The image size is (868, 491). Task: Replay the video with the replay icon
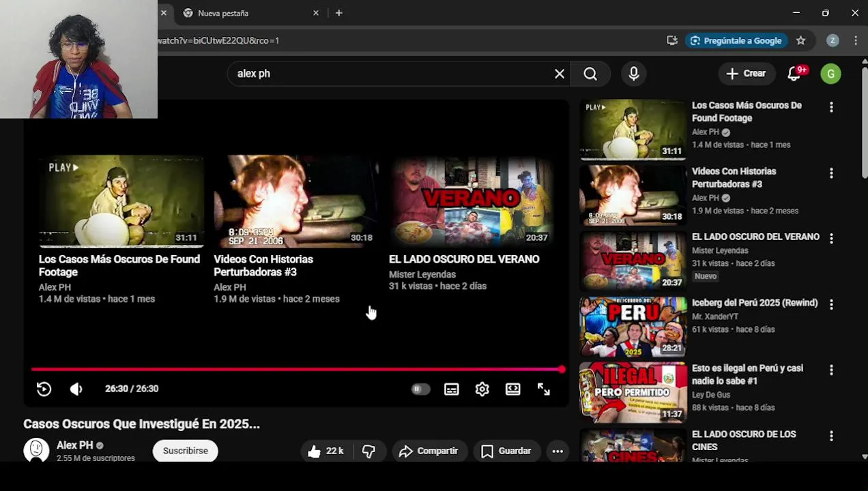44,389
